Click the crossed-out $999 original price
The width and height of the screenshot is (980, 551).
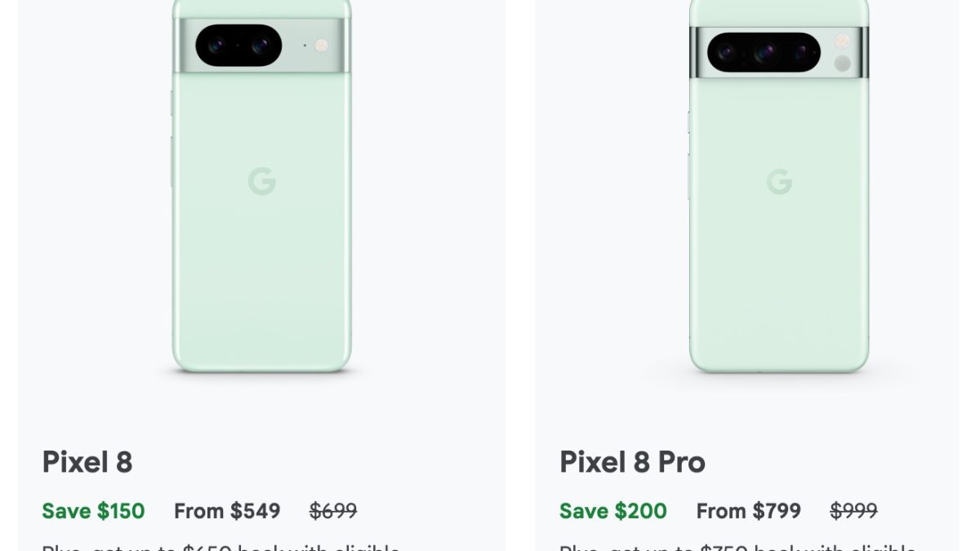853,511
